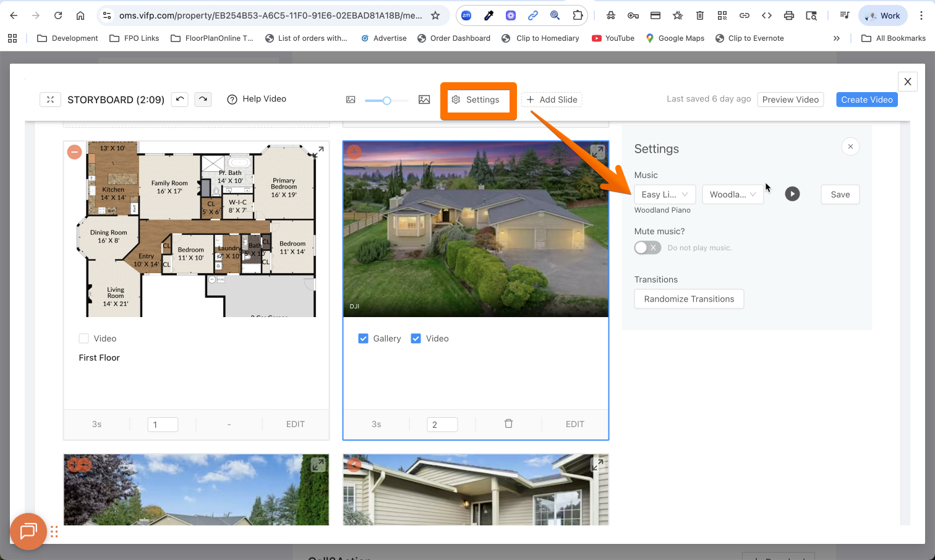Click the Create Video button

(x=866, y=100)
